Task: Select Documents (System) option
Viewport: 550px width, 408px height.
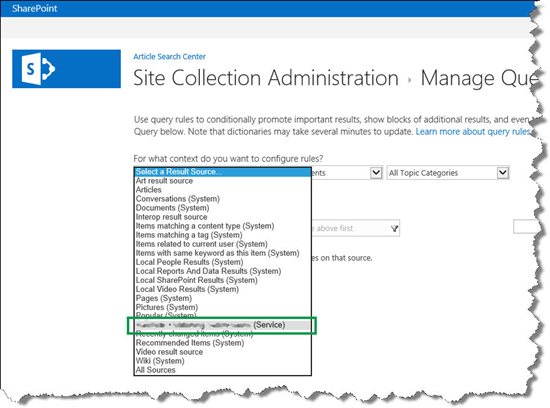Action: (222, 208)
